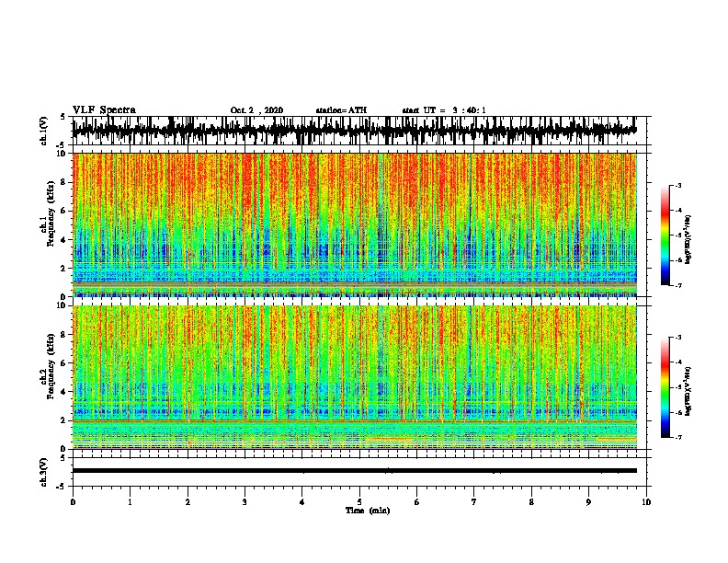The image size is (728, 563).
Task: Click the "-3" label on ch.1 colorbar
Action: (x=678, y=186)
